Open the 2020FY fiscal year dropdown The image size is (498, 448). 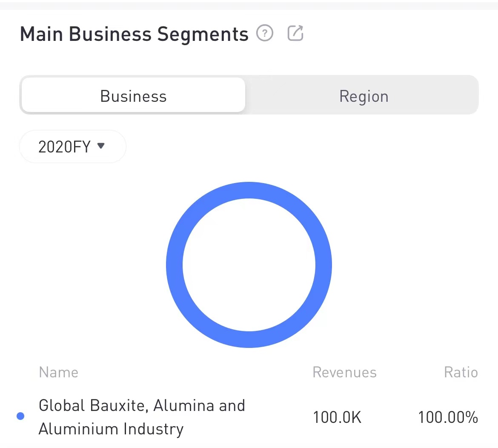(x=72, y=146)
